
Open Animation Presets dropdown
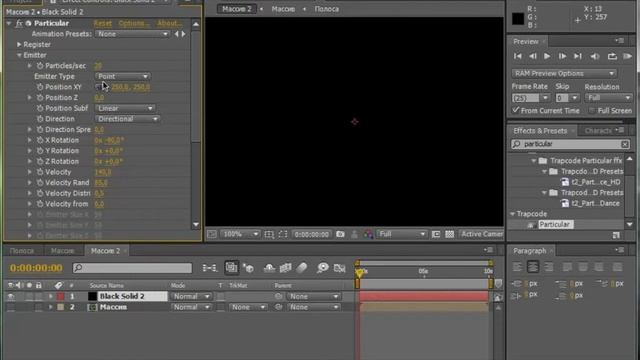132,34
